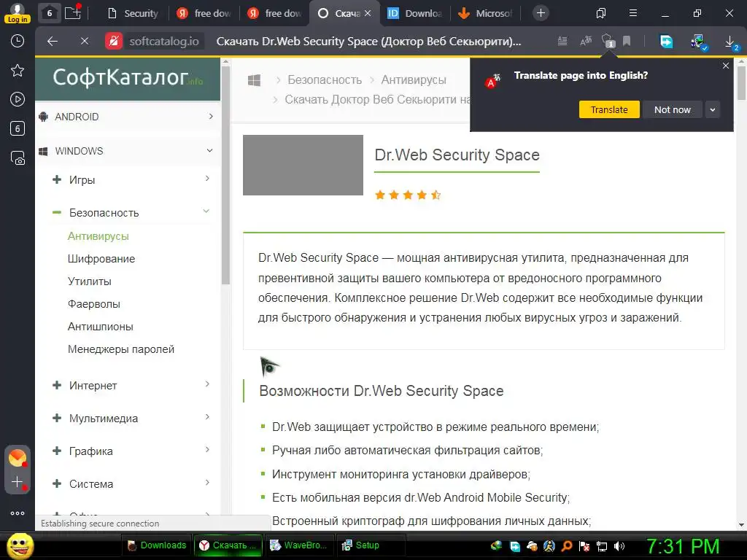Click the СофтКаталог site logo
Viewport: 747px width, 560px height.
coord(128,77)
